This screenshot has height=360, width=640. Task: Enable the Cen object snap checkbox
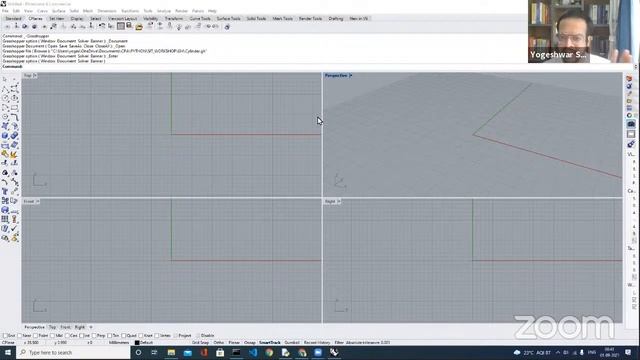pyautogui.click(x=67, y=336)
